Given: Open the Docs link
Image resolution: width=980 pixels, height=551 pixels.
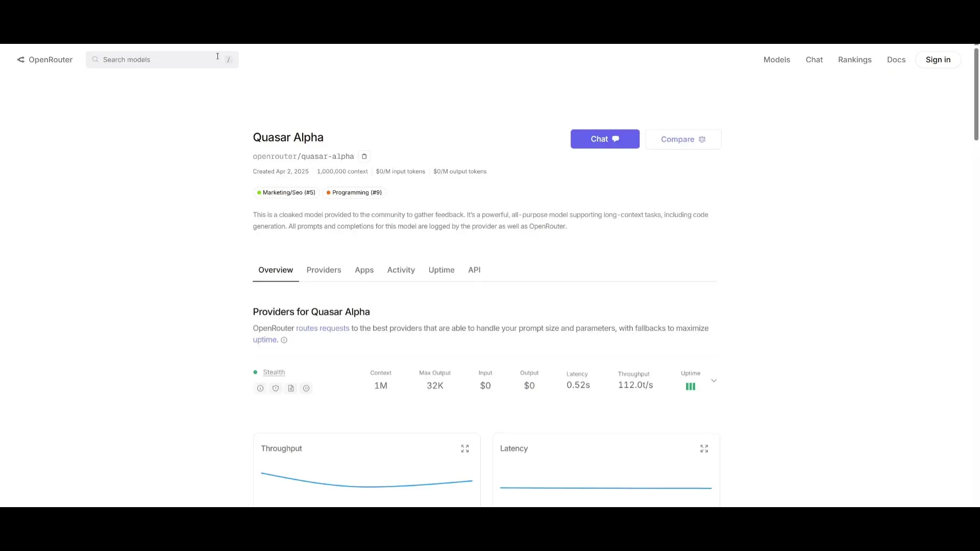Looking at the screenshot, I should [896, 60].
